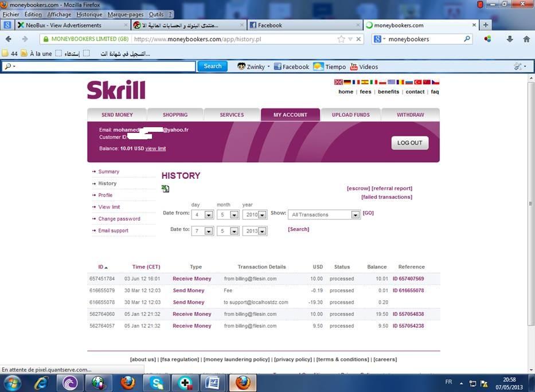Click the [Search] link under date filters
The height and width of the screenshot is (392, 535).
point(299,229)
